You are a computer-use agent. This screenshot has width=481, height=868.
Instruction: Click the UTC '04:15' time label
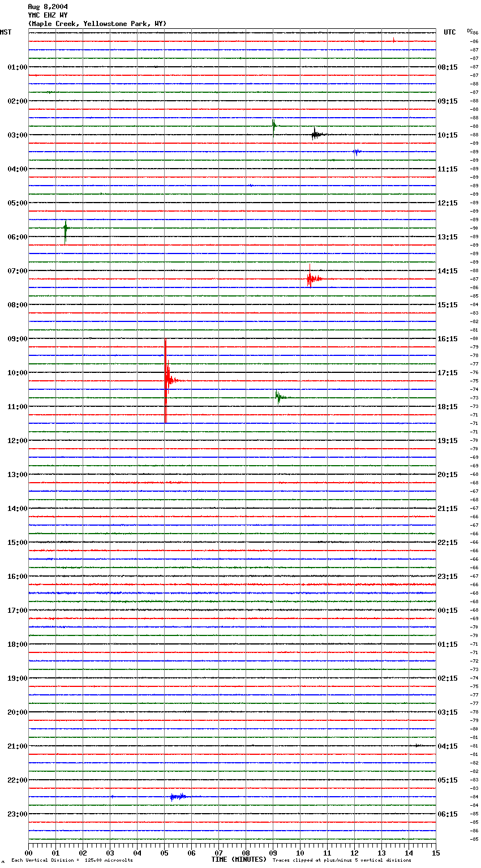point(448,746)
